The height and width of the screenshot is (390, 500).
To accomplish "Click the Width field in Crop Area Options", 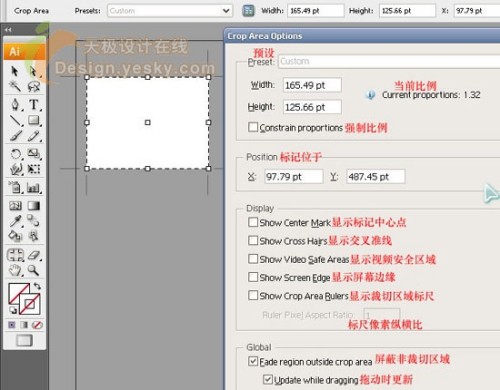I will click(x=312, y=85).
